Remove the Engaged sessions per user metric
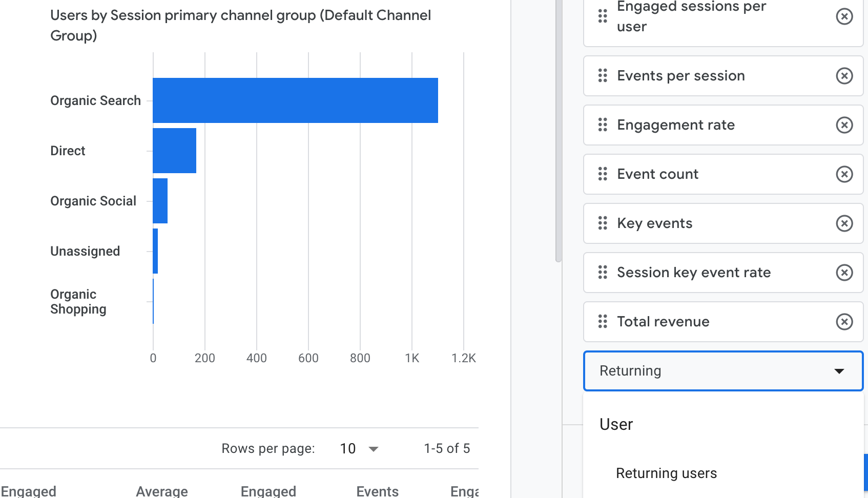The width and height of the screenshot is (868, 498). click(x=844, y=17)
